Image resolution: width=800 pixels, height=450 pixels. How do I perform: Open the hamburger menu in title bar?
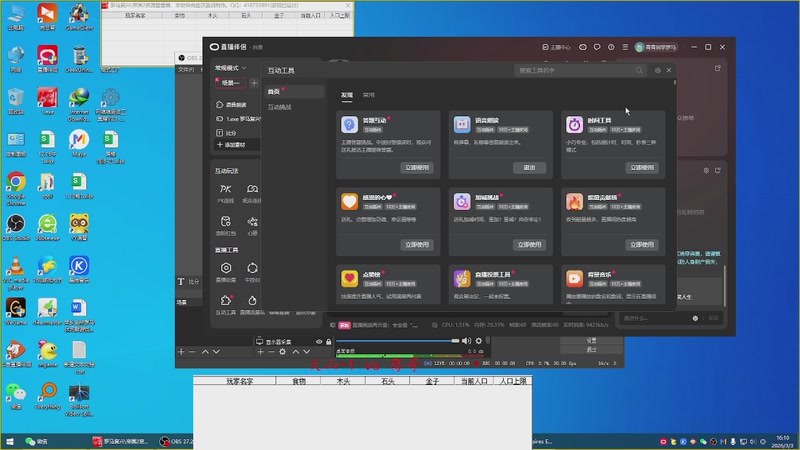coord(625,47)
